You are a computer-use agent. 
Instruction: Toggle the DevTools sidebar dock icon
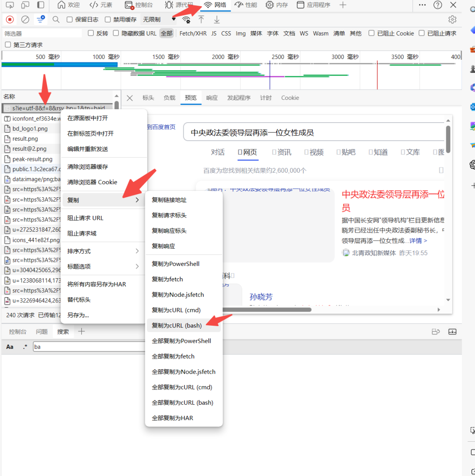(x=40, y=5)
